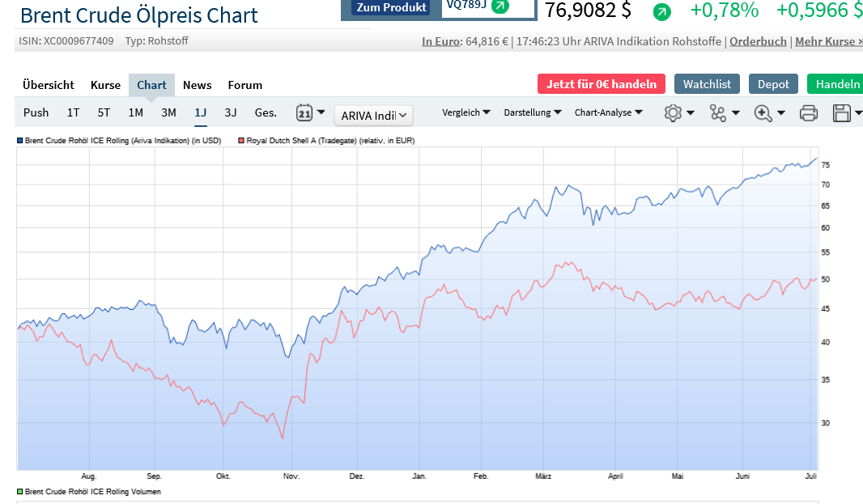
Task: Open the ARIVA Indikation exchange selector
Action: pyautogui.click(x=373, y=116)
